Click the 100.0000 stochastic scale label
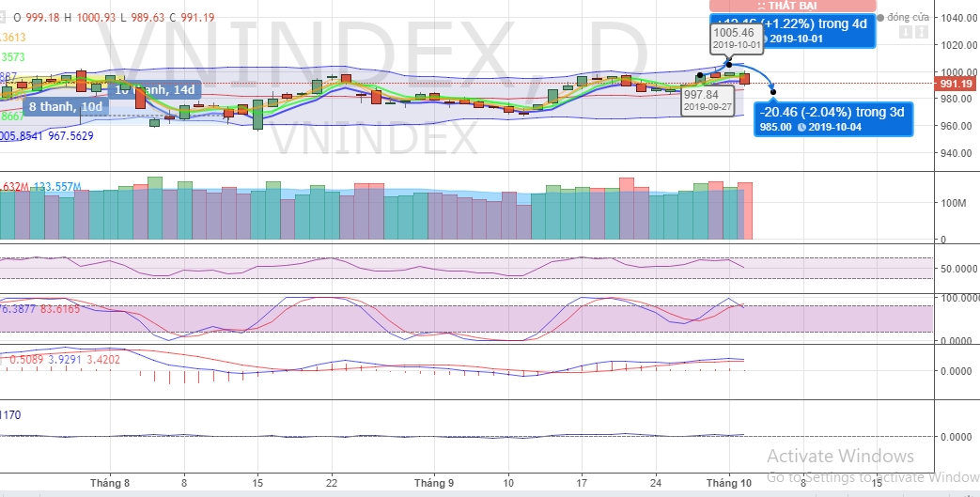Viewport: 980px width, 497px height. (x=960, y=298)
